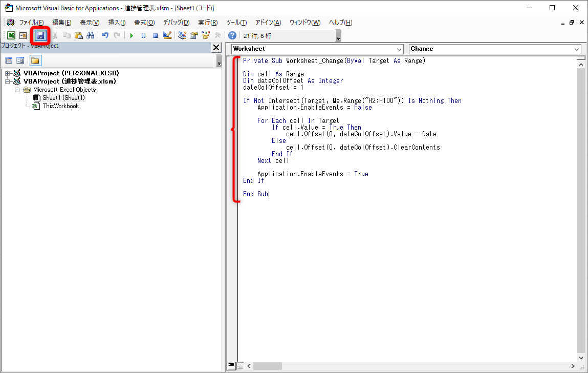Switch to Microsoft Excel via toolbar icon

(x=11, y=35)
